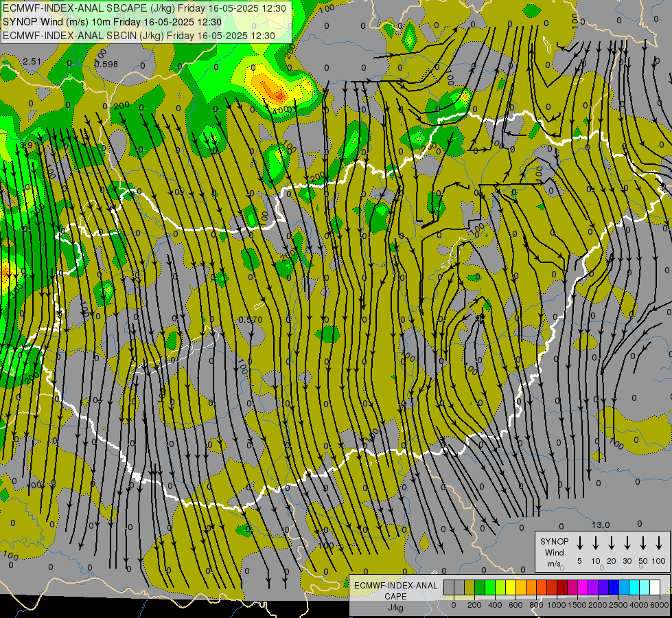
Task: Click the 5 m/s wind arrow in legend
Action: (x=579, y=543)
